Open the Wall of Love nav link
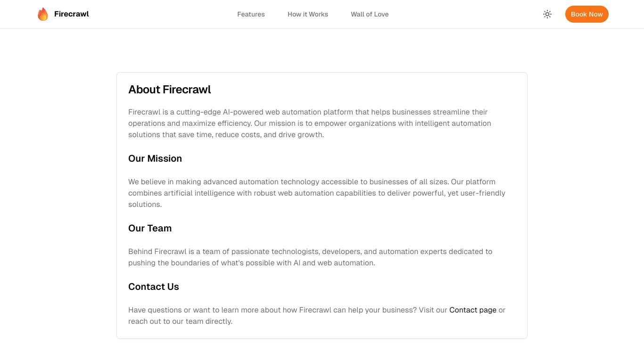This screenshot has width=644, height=362. 370,14
